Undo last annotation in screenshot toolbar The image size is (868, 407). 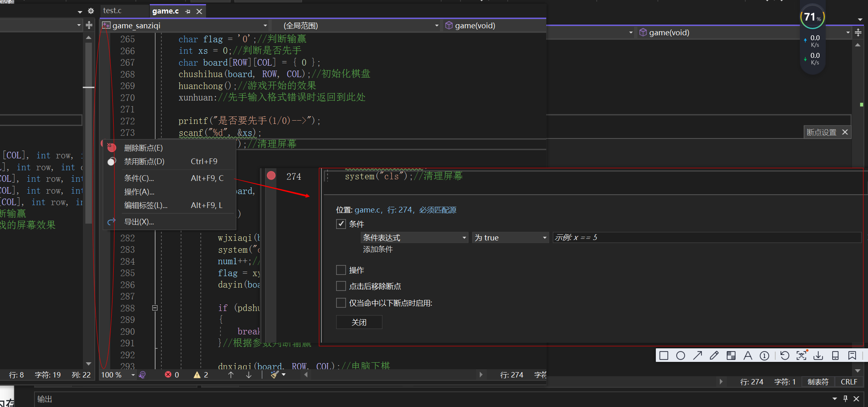(x=785, y=355)
